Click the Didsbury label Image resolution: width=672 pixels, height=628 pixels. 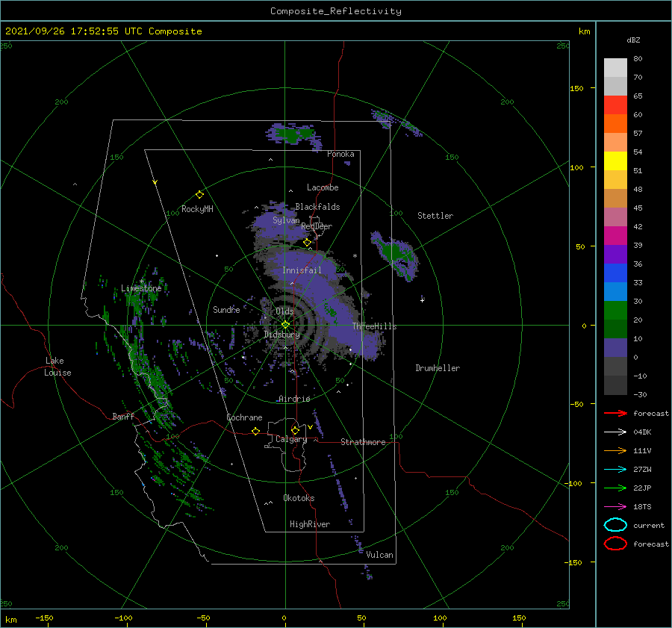pos(281,335)
